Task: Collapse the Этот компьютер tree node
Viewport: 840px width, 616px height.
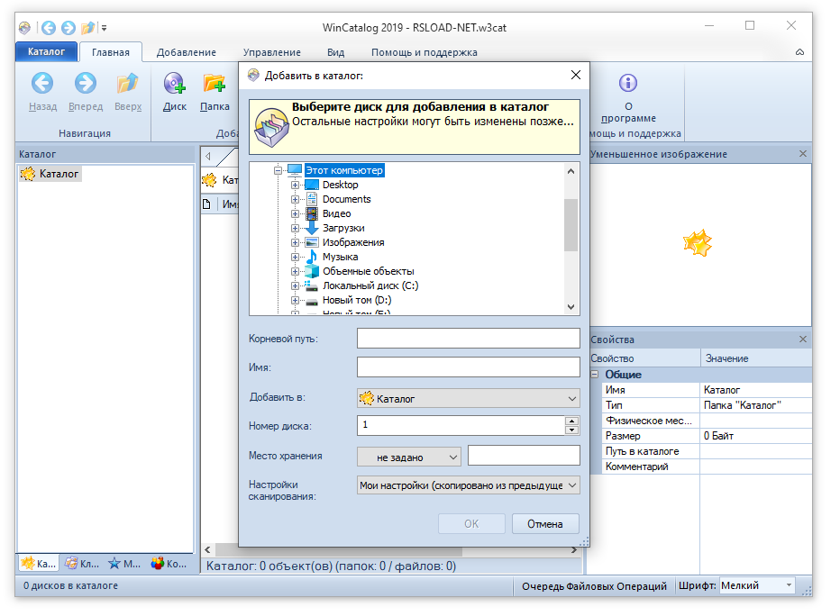Action: [278, 171]
